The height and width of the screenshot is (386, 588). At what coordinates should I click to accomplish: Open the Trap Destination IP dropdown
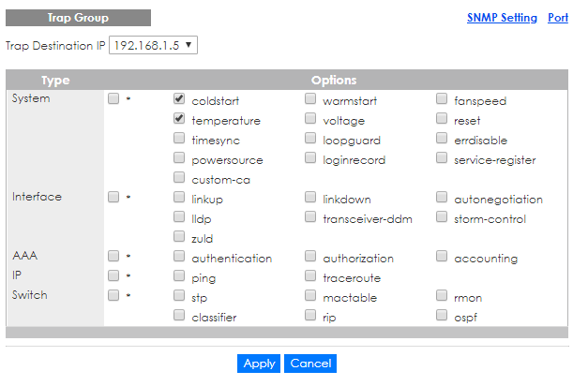click(154, 45)
